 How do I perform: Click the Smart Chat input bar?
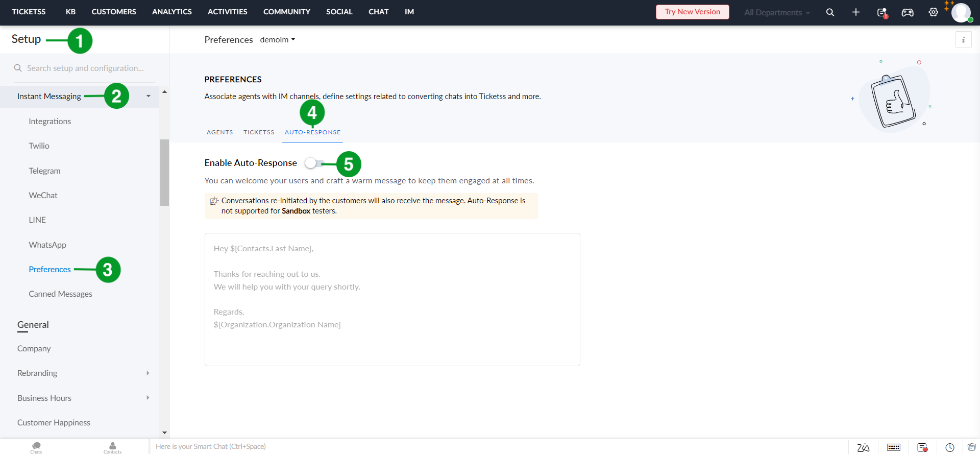[499, 446]
